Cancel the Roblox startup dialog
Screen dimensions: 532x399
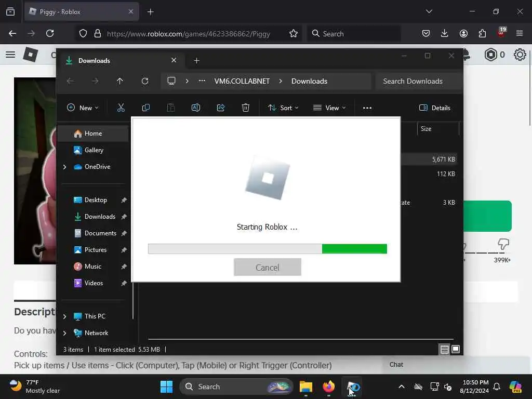268,267
